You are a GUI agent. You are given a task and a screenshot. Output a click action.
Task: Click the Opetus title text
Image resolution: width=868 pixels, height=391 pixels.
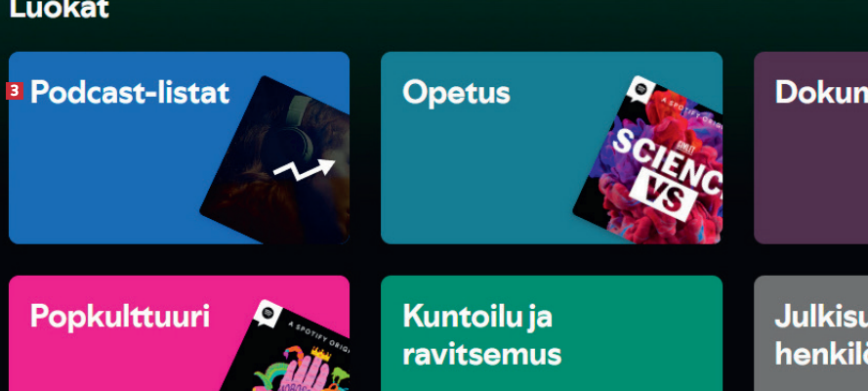456,92
